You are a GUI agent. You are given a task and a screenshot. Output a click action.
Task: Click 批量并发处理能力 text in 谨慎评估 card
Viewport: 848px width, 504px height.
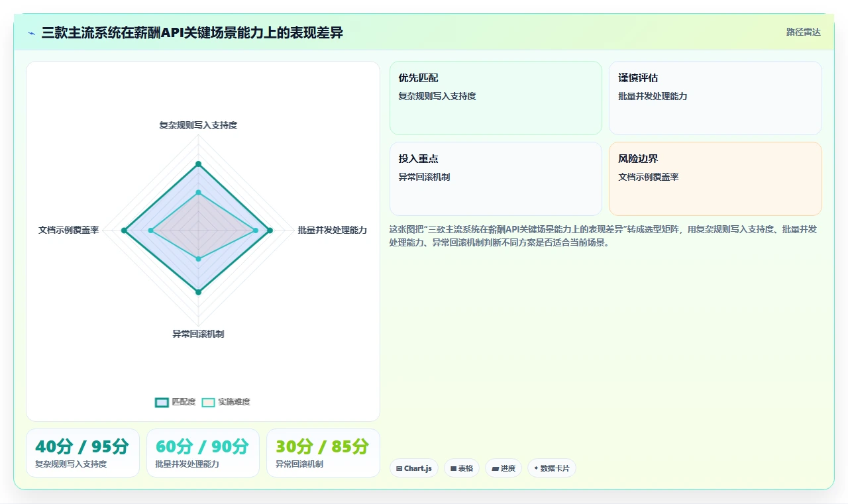(653, 96)
